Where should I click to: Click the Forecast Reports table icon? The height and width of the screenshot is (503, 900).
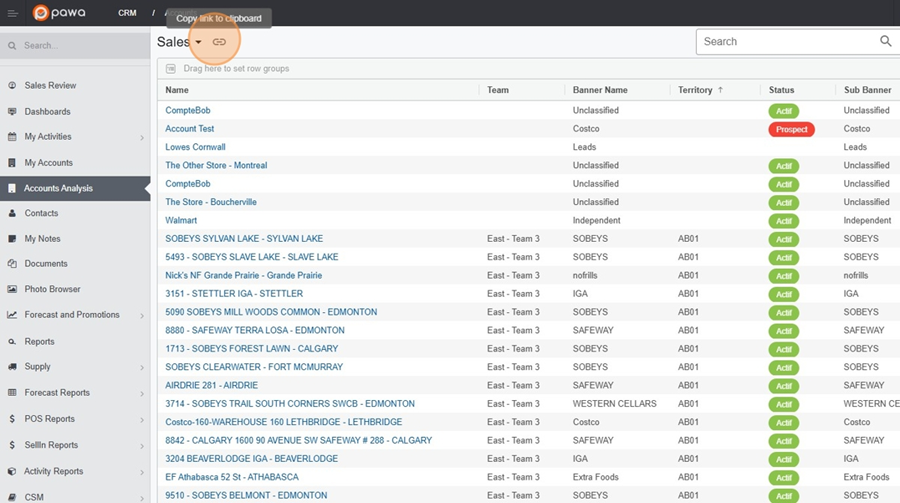(x=12, y=393)
